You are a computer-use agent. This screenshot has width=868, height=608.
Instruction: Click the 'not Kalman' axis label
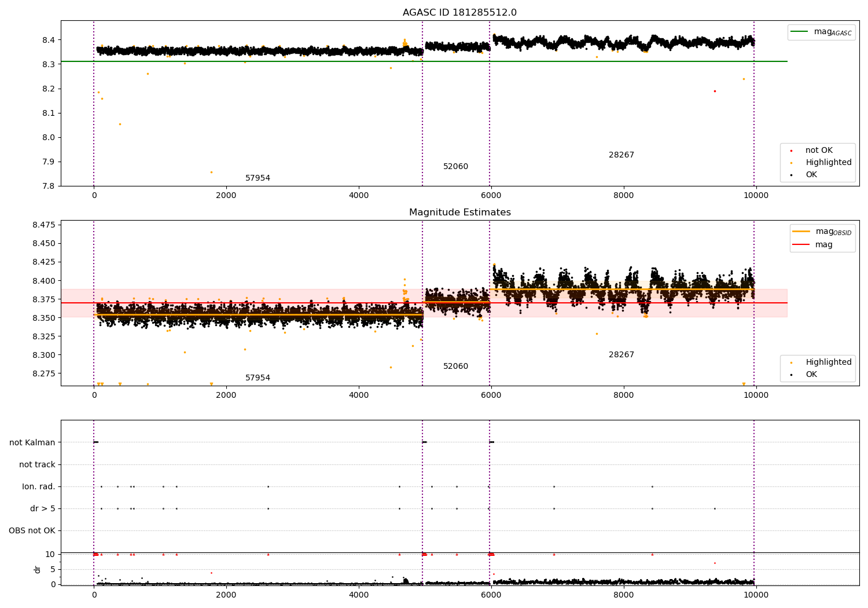pyautogui.click(x=32, y=443)
